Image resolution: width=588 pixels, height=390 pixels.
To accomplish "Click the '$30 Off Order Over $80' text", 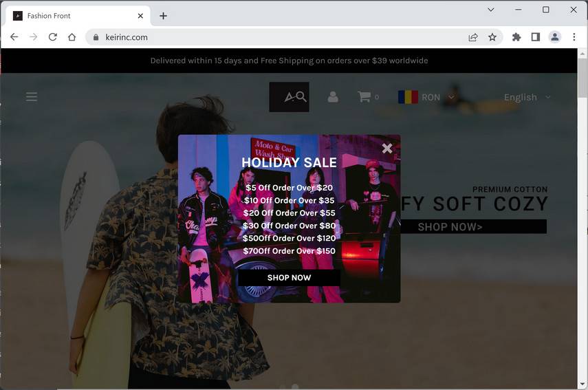I will [289, 226].
